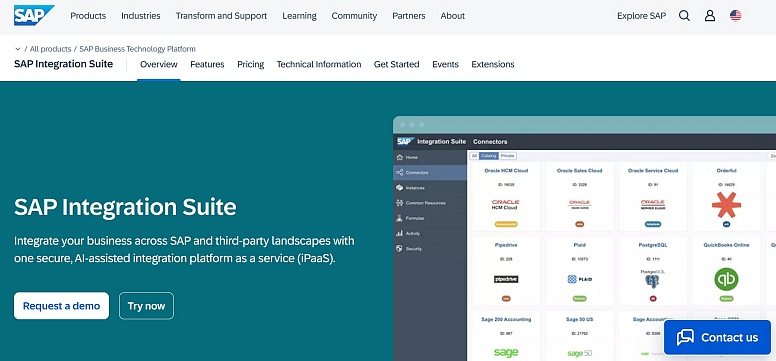Open the search icon in header
Screen dimensions: 776x361
[x=684, y=16]
